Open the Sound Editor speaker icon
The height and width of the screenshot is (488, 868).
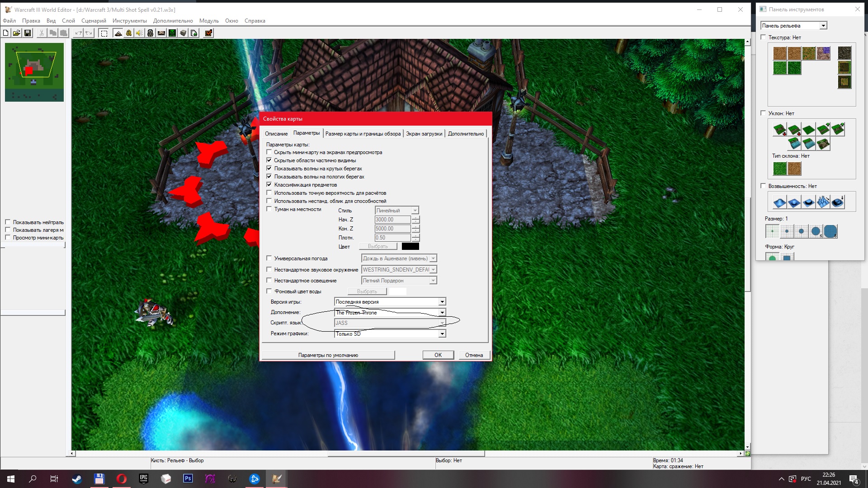point(140,33)
